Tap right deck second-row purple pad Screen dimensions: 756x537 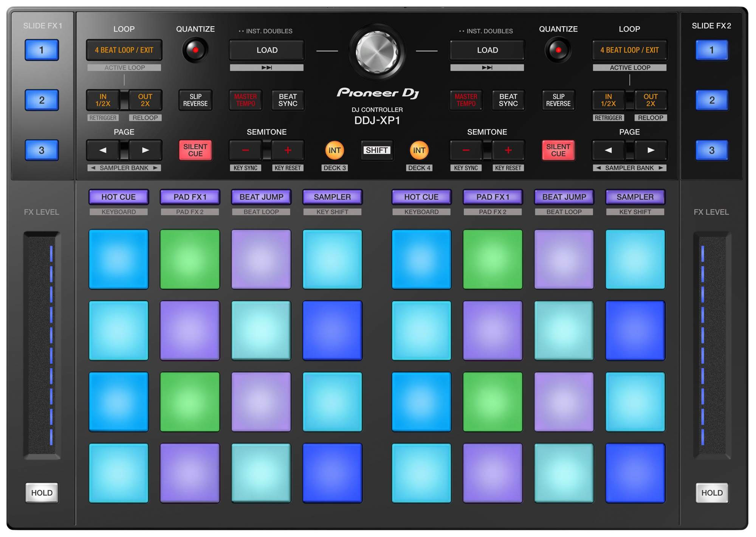click(493, 331)
